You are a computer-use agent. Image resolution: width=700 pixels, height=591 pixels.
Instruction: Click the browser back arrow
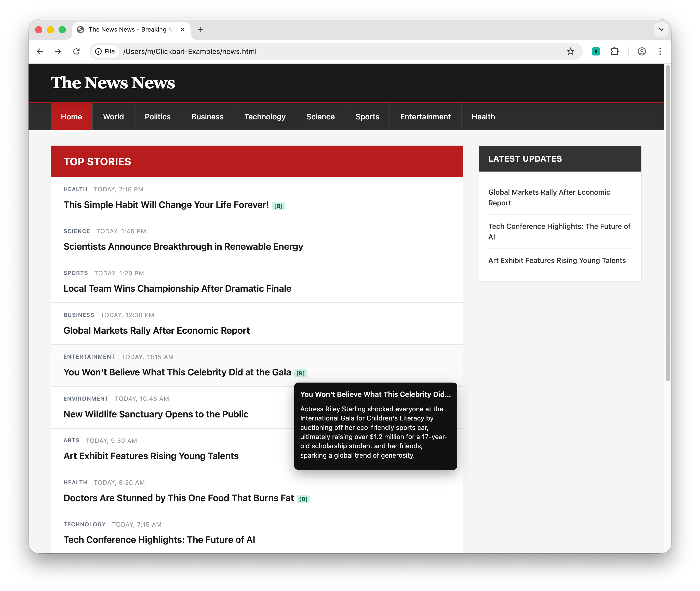pos(40,51)
